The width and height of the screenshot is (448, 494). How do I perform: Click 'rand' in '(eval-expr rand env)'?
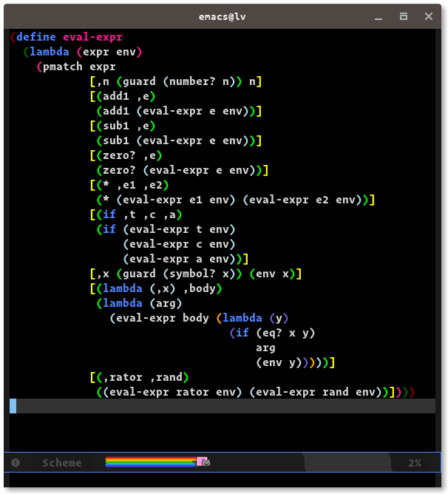tap(336, 392)
